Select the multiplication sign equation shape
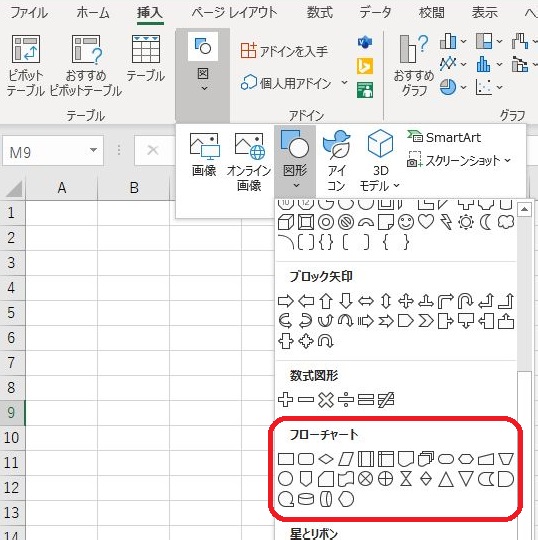Viewport: 538px width, 540px height. [x=326, y=400]
